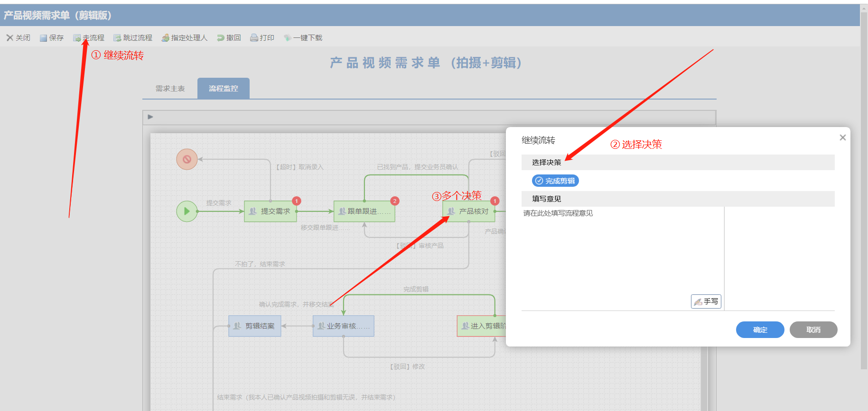Click the 继续流转 dialog title

click(x=538, y=140)
